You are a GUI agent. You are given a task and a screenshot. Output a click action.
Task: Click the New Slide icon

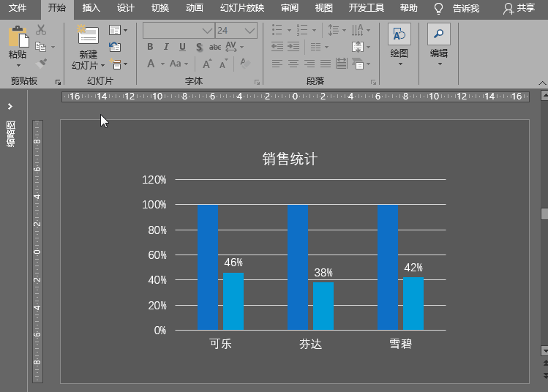click(88, 34)
